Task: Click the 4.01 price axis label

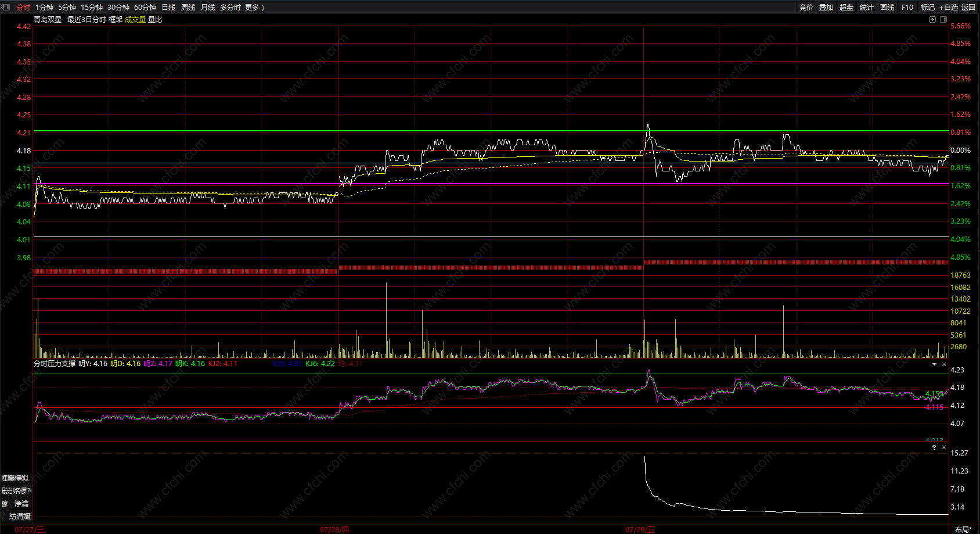Action: (x=24, y=239)
